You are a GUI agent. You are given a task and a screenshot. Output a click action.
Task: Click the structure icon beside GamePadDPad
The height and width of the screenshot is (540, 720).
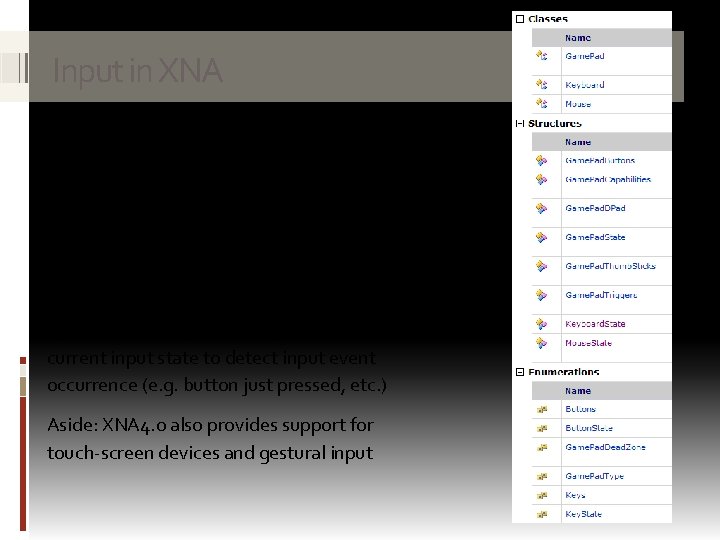(x=542, y=208)
